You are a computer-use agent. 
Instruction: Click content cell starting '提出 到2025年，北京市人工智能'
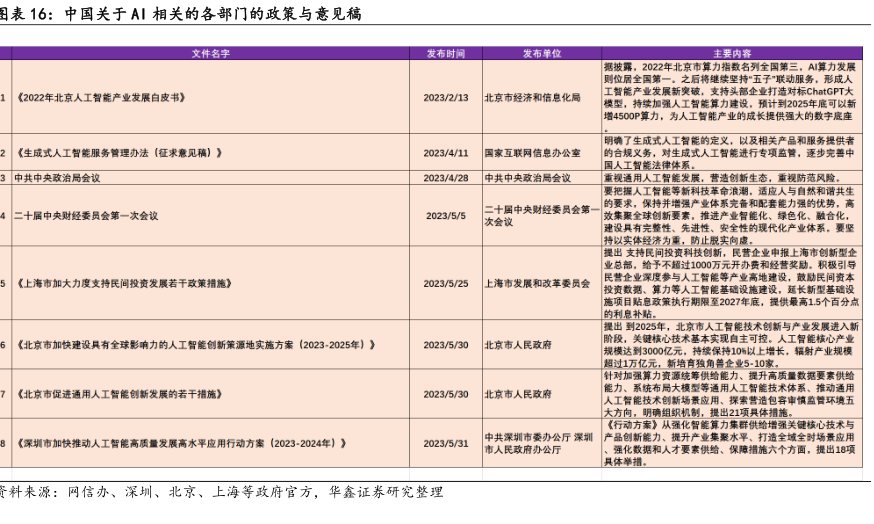click(731, 345)
